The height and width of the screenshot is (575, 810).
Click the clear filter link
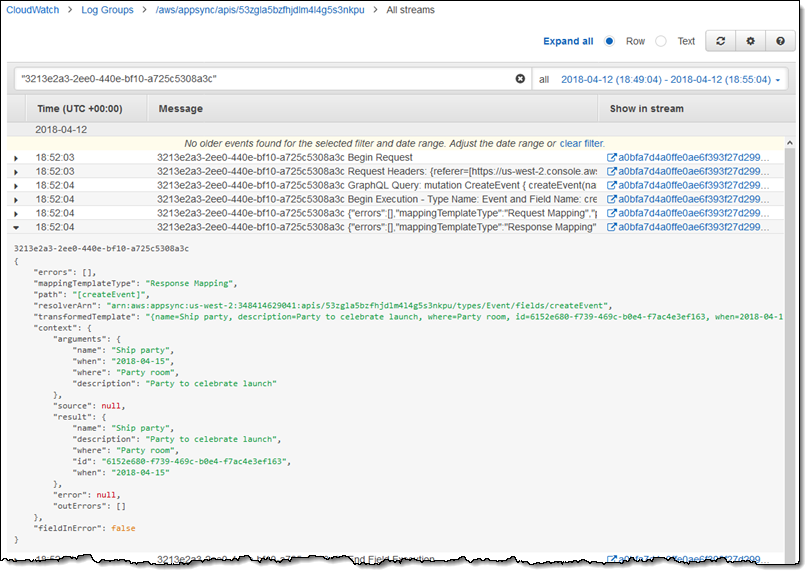point(582,144)
